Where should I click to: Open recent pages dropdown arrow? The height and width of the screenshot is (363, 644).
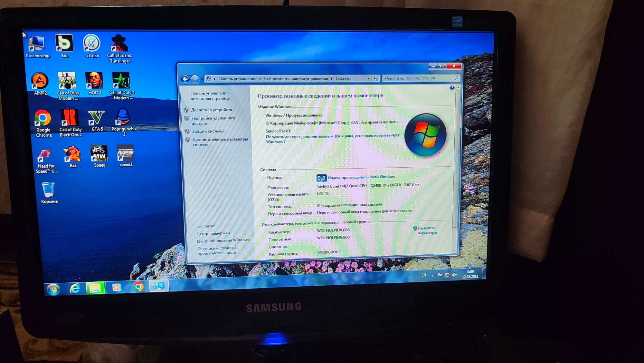202,79
